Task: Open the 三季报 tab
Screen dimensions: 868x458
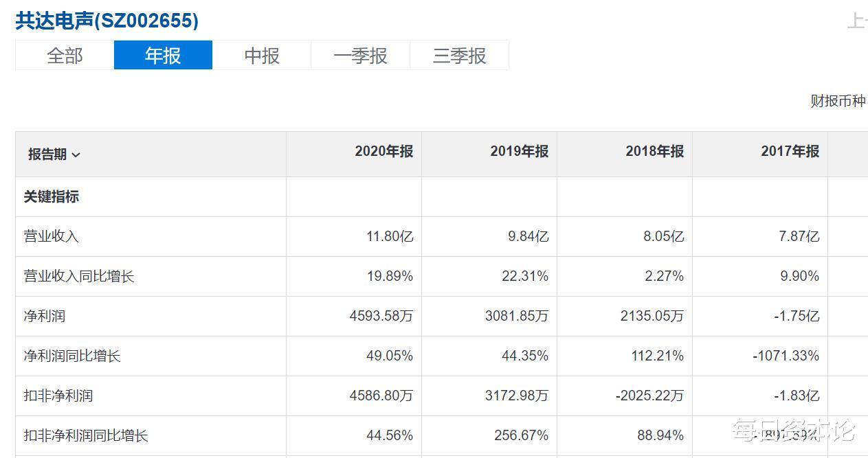Action: point(460,55)
